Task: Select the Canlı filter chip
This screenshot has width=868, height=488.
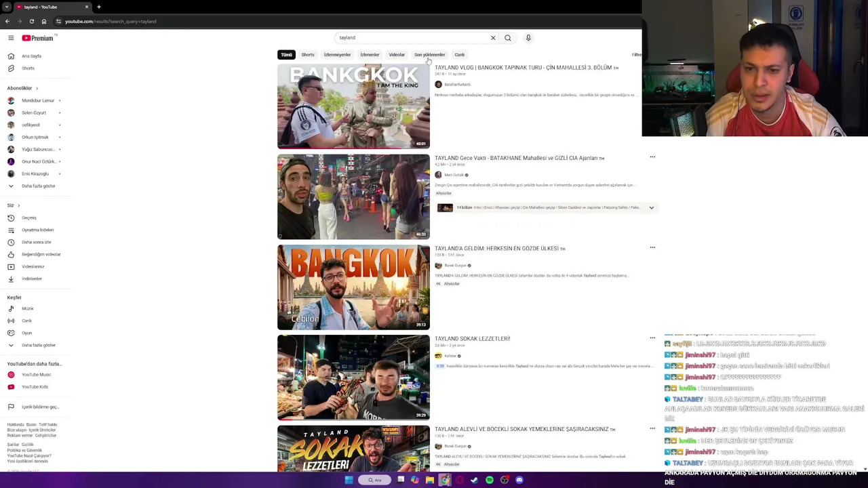Action: 459,55
